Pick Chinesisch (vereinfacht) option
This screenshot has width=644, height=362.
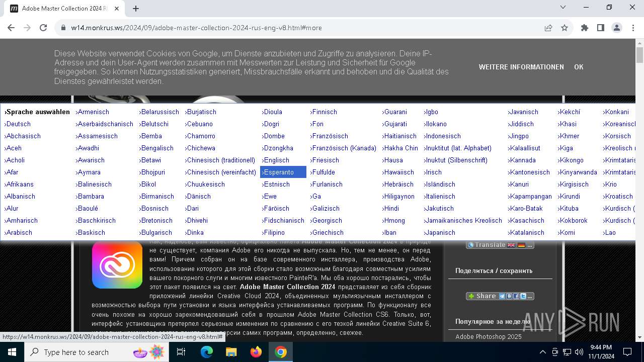click(x=221, y=172)
